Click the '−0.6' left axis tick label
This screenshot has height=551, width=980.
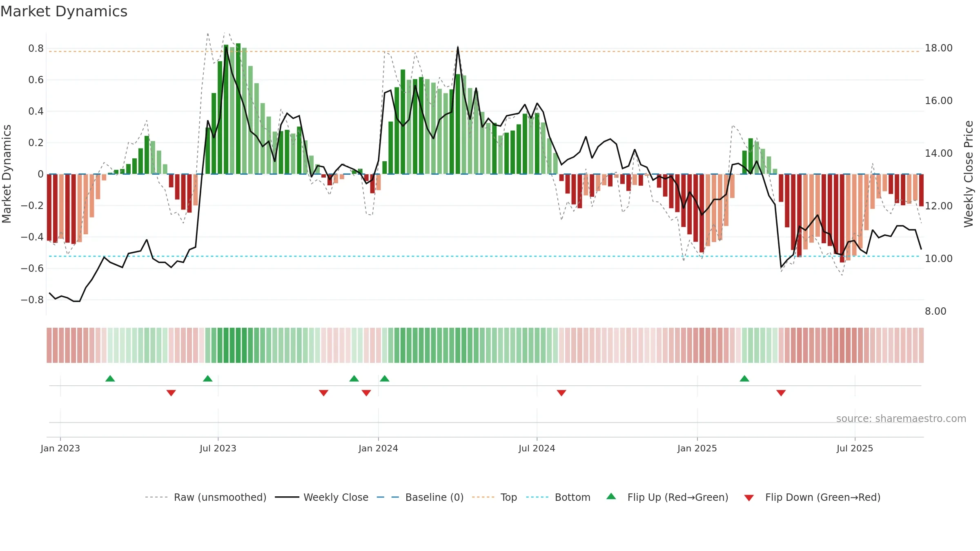(x=32, y=269)
